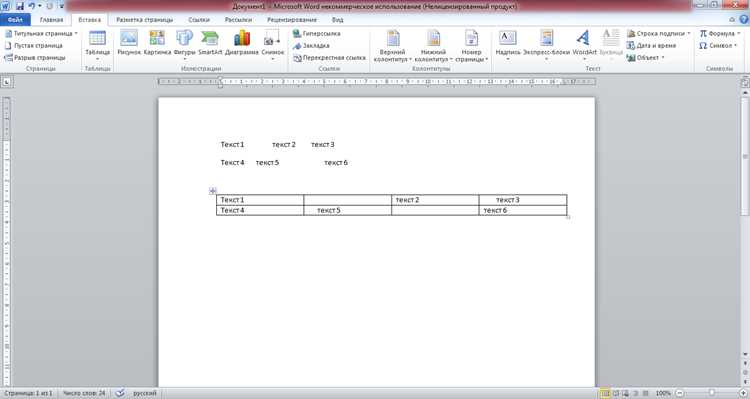Click table cell containing текст 3
The width and height of the screenshot is (750, 399).
[523, 200]
